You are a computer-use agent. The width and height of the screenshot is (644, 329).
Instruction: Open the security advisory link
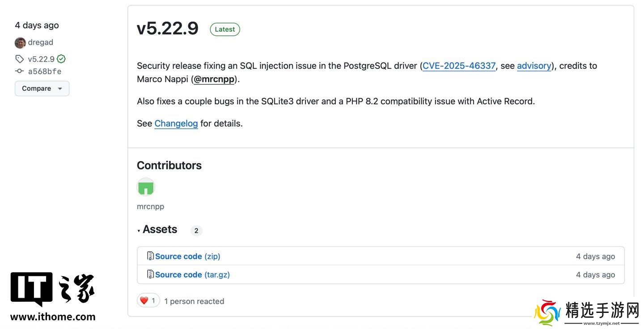(534, 66)
